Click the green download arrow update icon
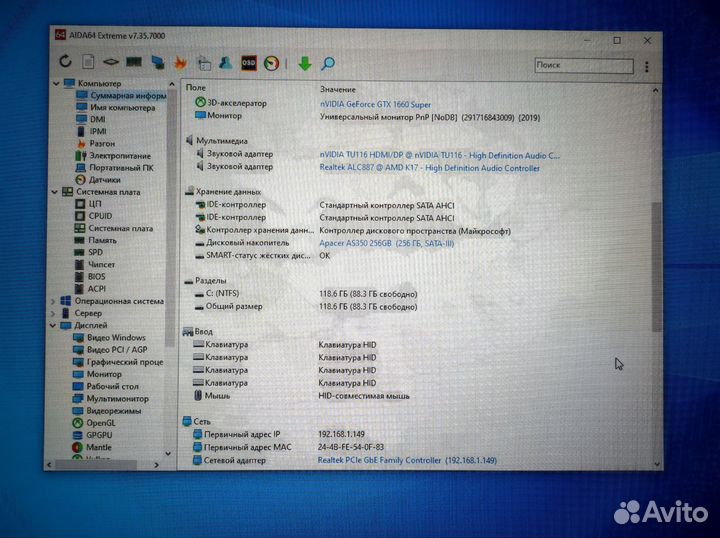The width and height of the screenshot is (720, 538). coord(304,64)
